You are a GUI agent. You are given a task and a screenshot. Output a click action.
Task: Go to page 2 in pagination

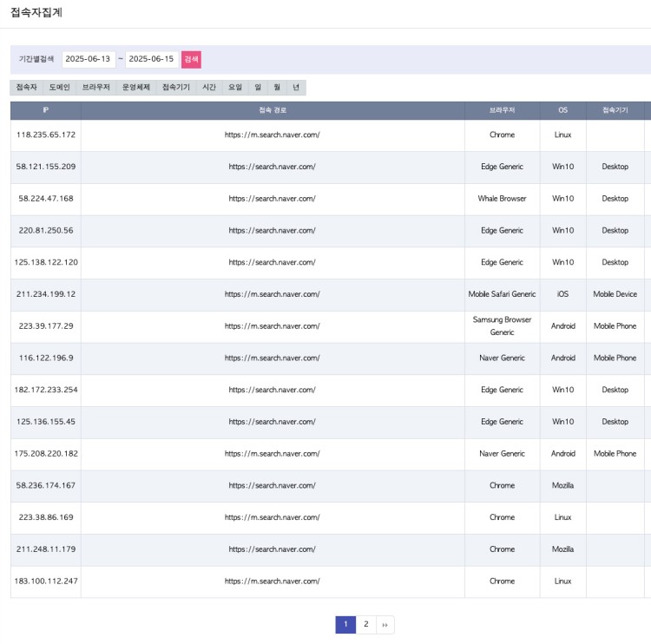pyautogui.click(x=366, y=624)
